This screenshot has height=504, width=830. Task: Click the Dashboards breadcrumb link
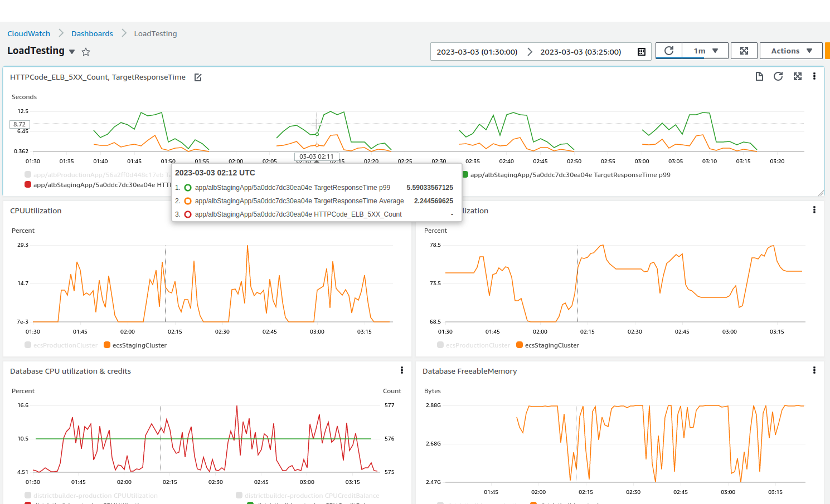(92, 33)
